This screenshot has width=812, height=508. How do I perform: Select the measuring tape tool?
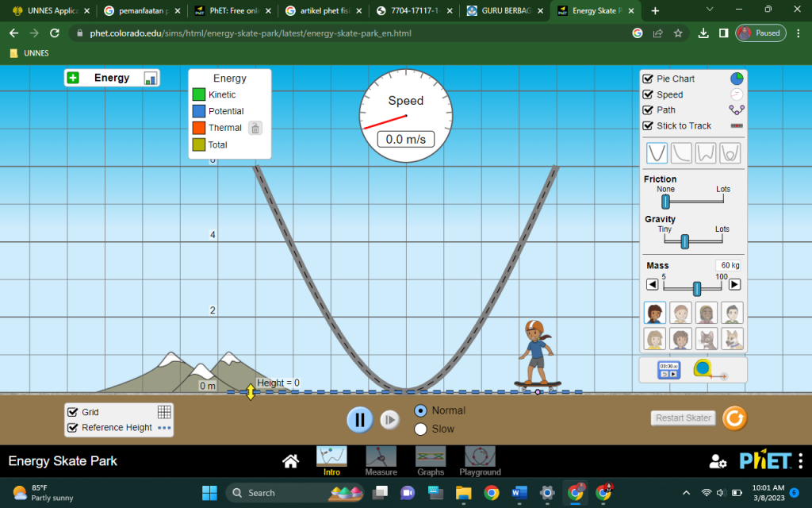703,369
